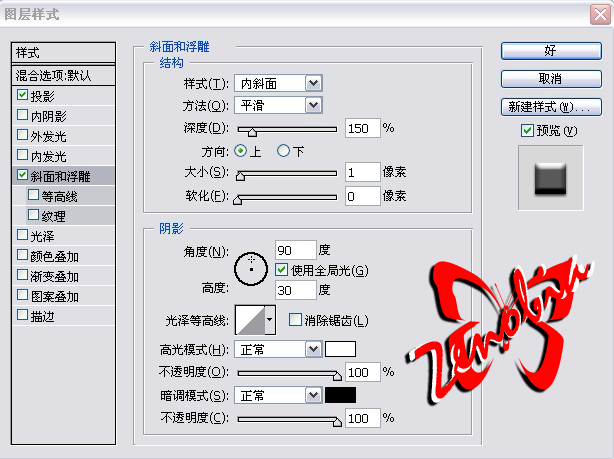
Task: Select direction 上 radio button
Action: (x=240, y=151)
